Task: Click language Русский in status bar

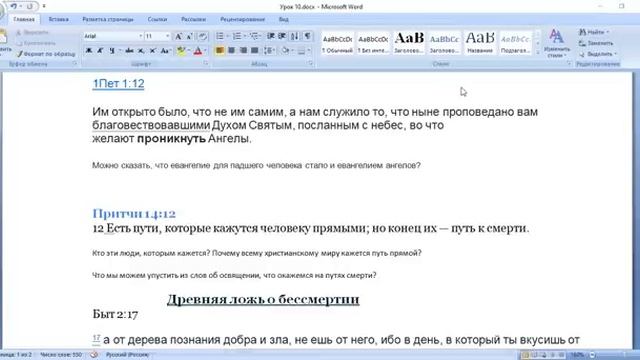Action: (x=127, y=355)
